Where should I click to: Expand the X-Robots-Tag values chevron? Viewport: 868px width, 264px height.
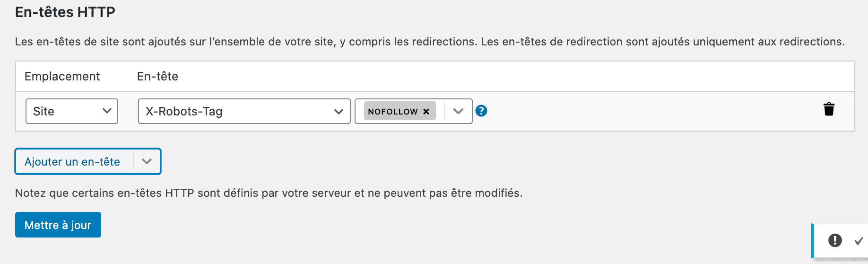point(458,111)
